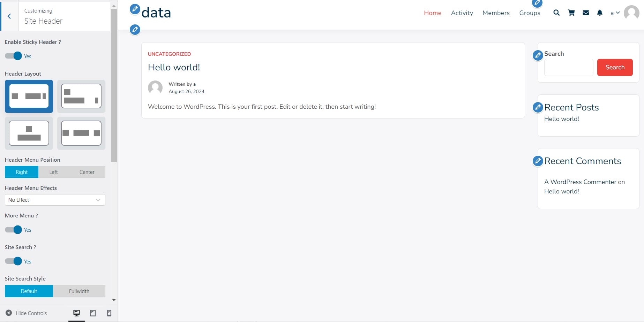Click the search magnifier icon in header

pyautogui.click(x=556, y=13)
